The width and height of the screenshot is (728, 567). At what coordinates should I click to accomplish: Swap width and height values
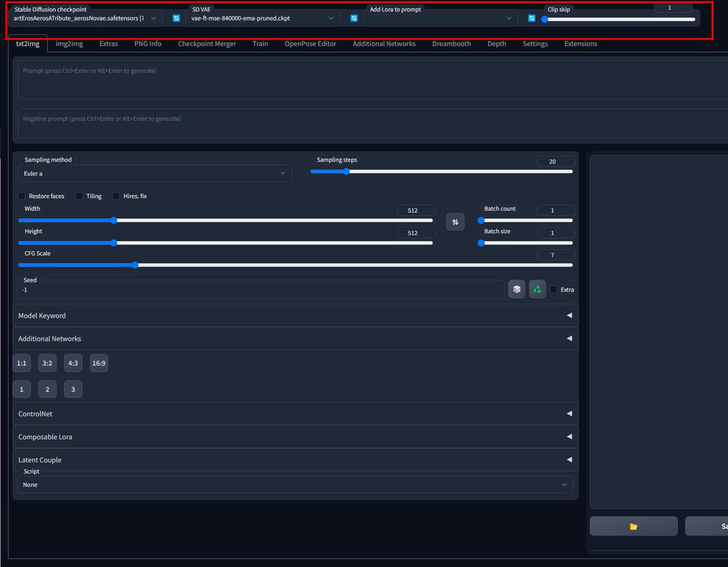coord(455,222)
